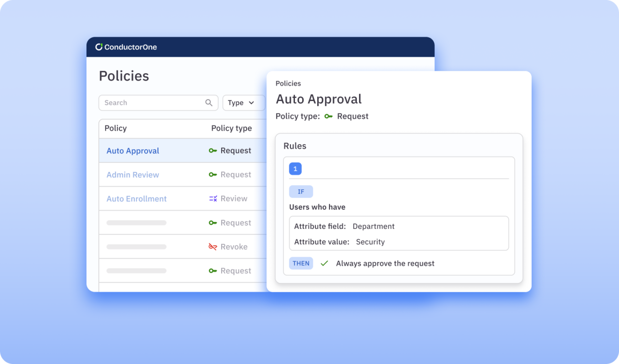Sort by Policy type column header
Screen dimensions: 619x364
231,128
